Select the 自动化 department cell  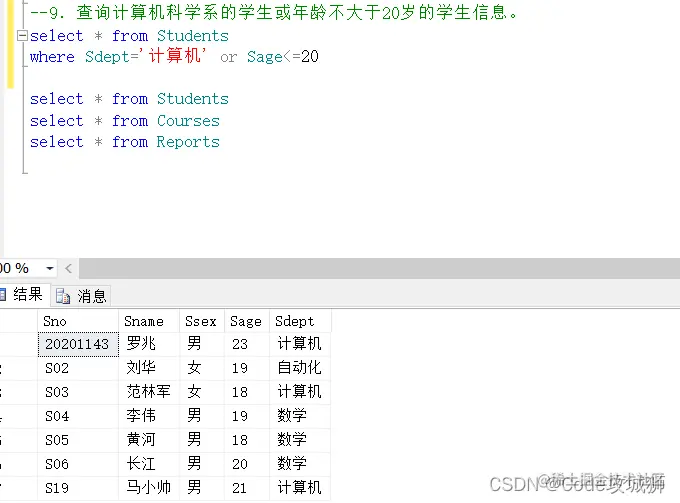click(300, 368)
